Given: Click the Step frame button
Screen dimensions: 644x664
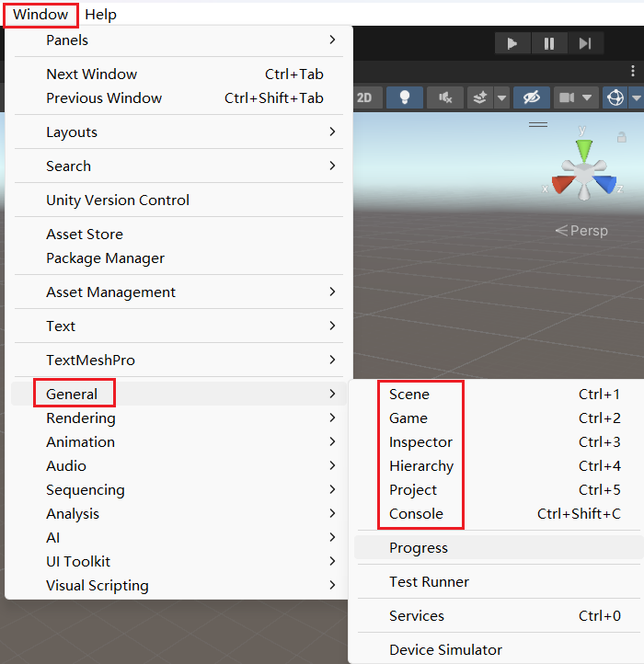Looking at the screenshot, I should click(585, 43).
